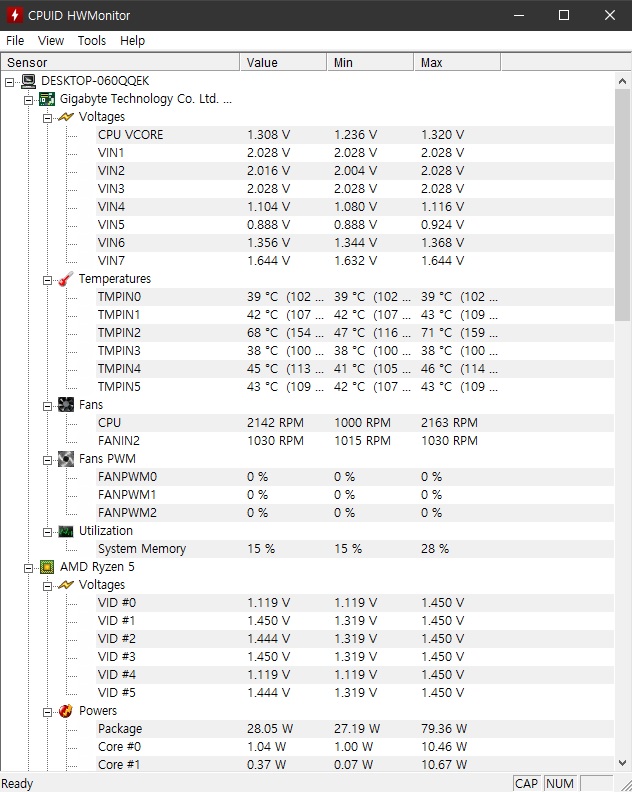Click the Utilization category icon
Screen dimensions: 632x792
pos(66,531)
